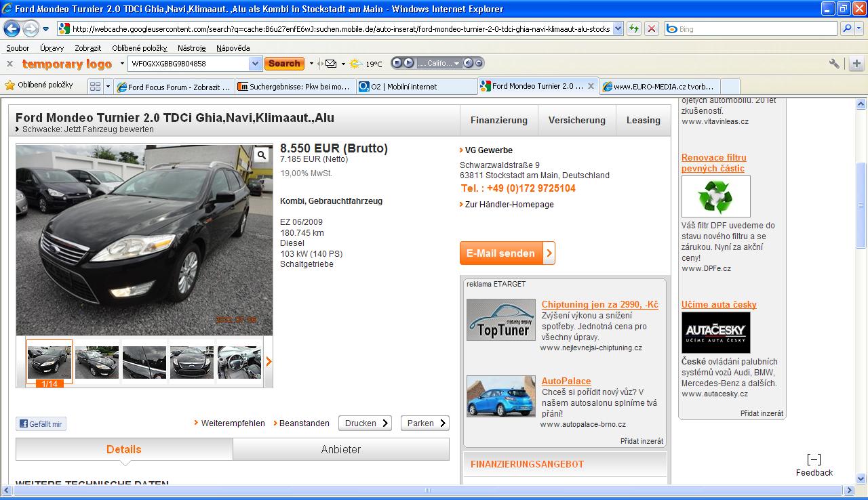The image size is (868, 500).
Task: Click the browser Back arrow button
Action: click(12, 28)
